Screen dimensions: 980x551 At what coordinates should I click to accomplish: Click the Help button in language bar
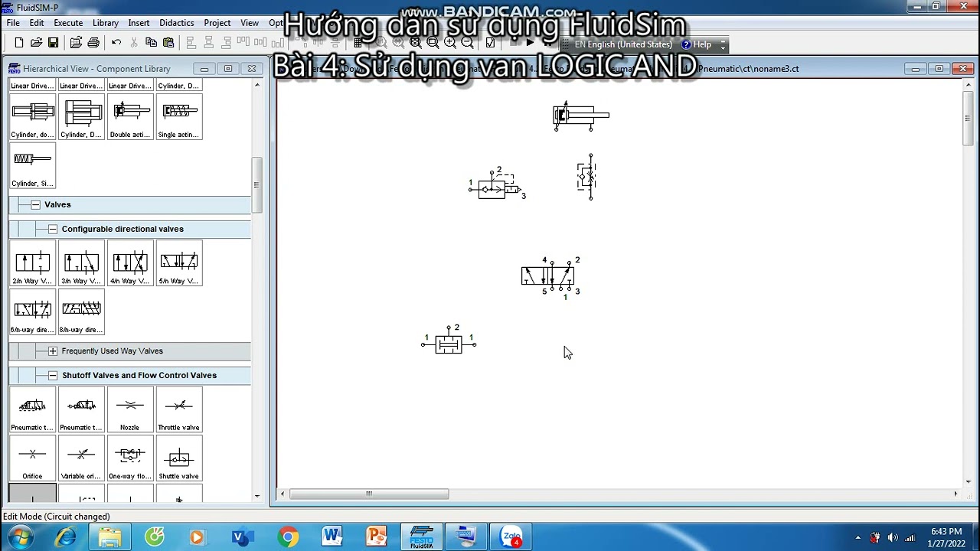(697, 44)
